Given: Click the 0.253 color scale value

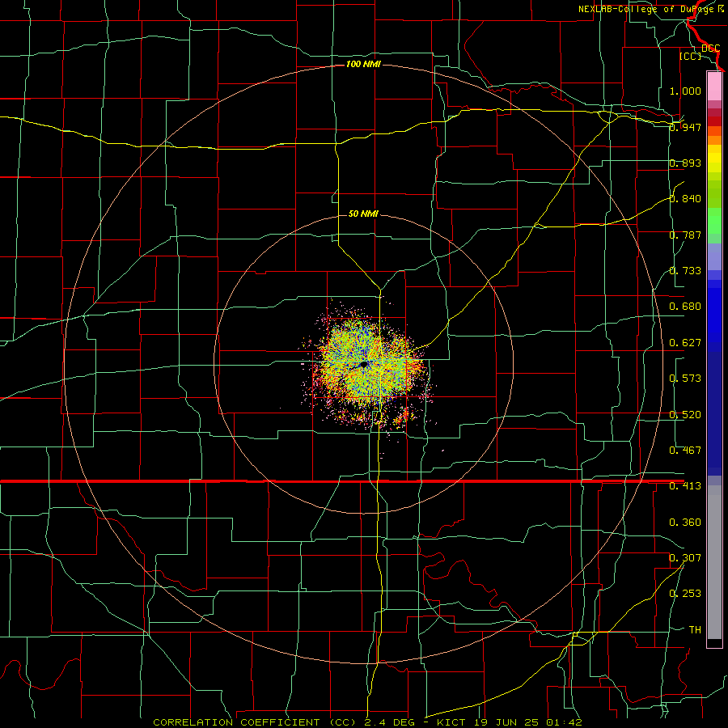Looking at the screenshot, I should click(x=685, y=594).
